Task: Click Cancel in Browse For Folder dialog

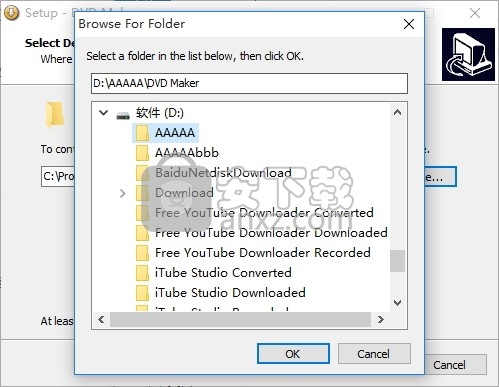Action: tap(374, 354)
